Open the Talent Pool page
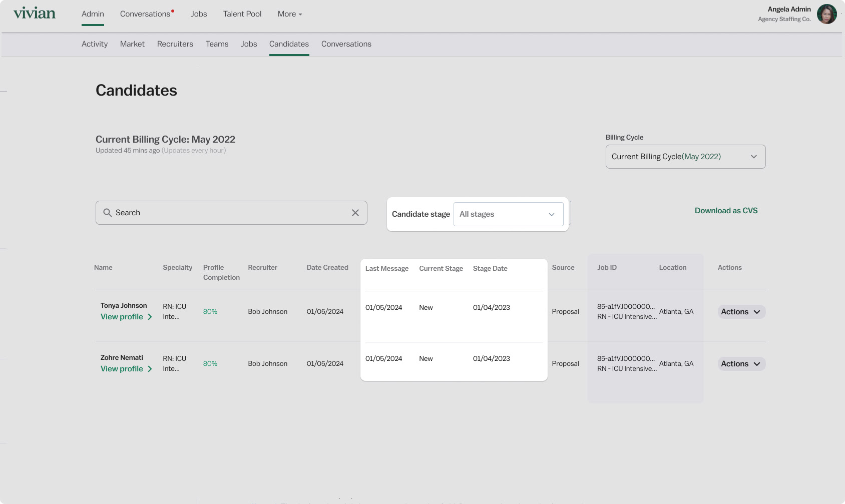 point(242,14)
